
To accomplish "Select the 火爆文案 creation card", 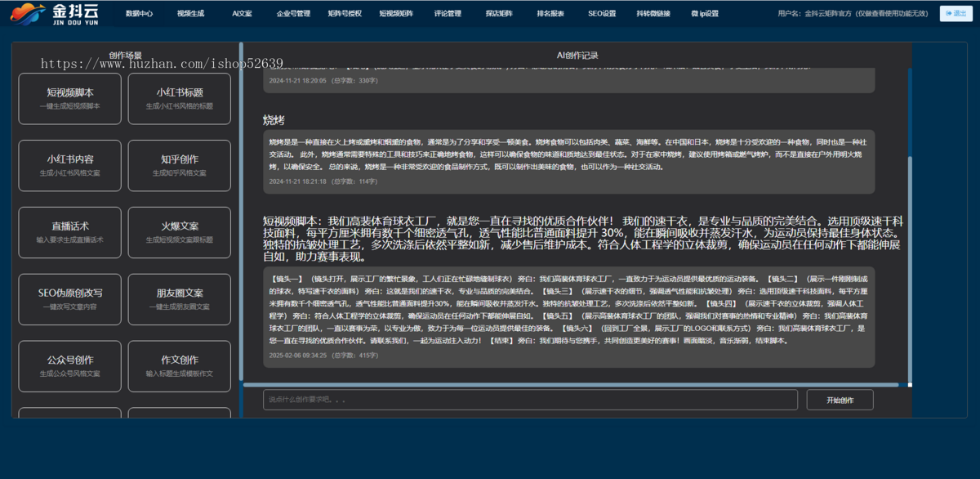I will [180, 233].
